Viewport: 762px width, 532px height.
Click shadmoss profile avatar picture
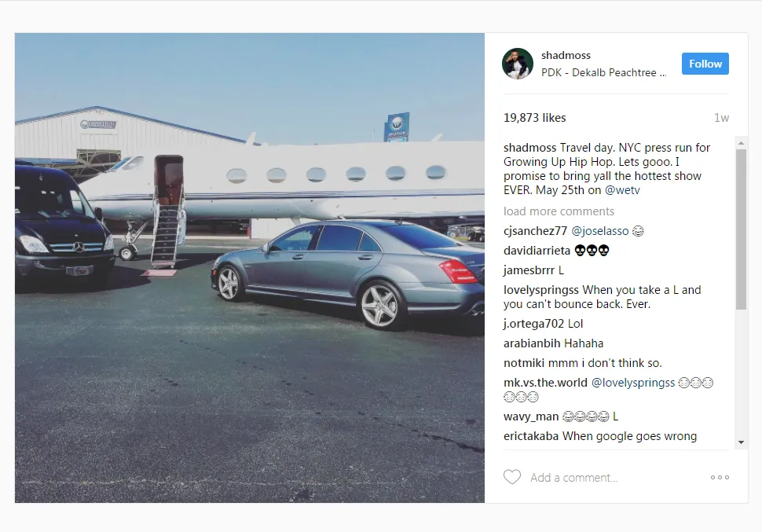tap(518, 64)
